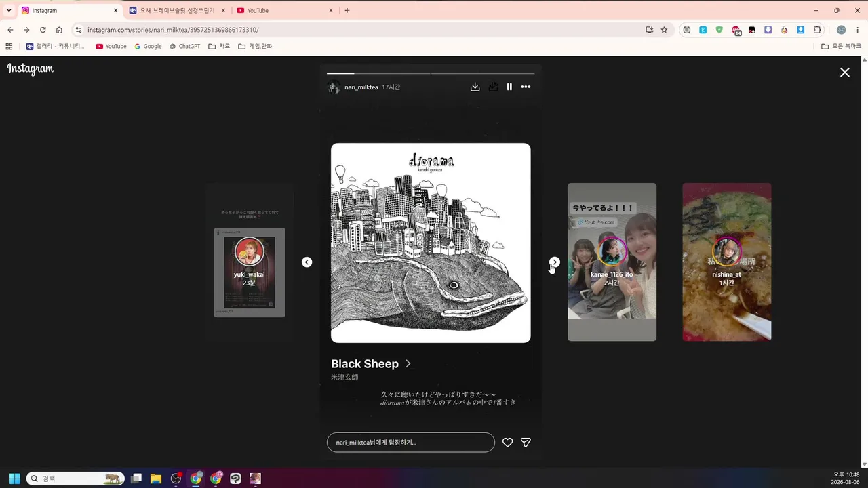Open the Chrome three-dot menu
Viewport: 868px width, 488px height.
point(858,30)
